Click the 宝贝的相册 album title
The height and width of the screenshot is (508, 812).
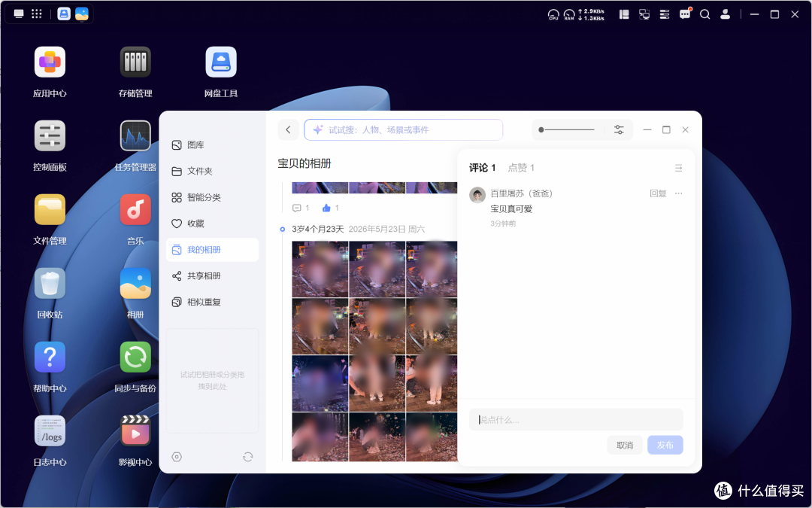click(x=304, y=163)
